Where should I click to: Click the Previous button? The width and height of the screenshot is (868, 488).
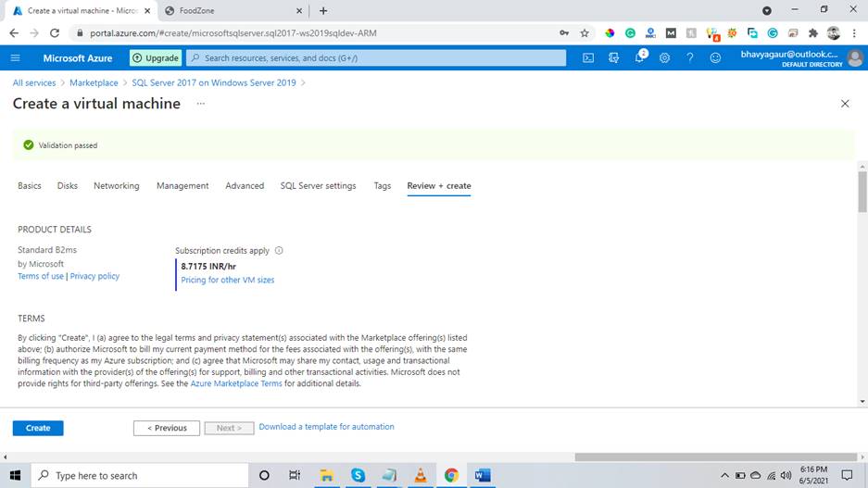[x=167, y=428]
